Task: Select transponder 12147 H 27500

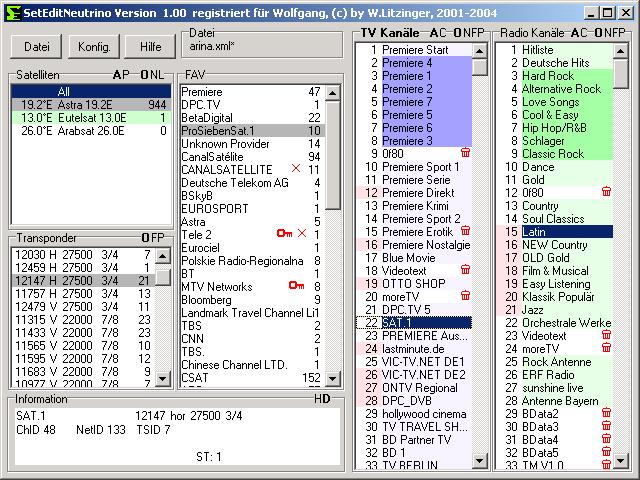Action: 83,281
